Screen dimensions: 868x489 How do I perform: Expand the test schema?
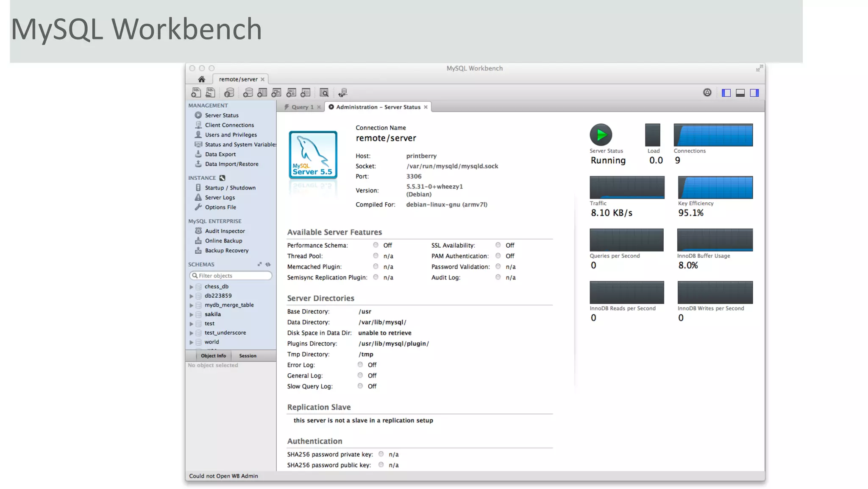[x=191, y=324]
